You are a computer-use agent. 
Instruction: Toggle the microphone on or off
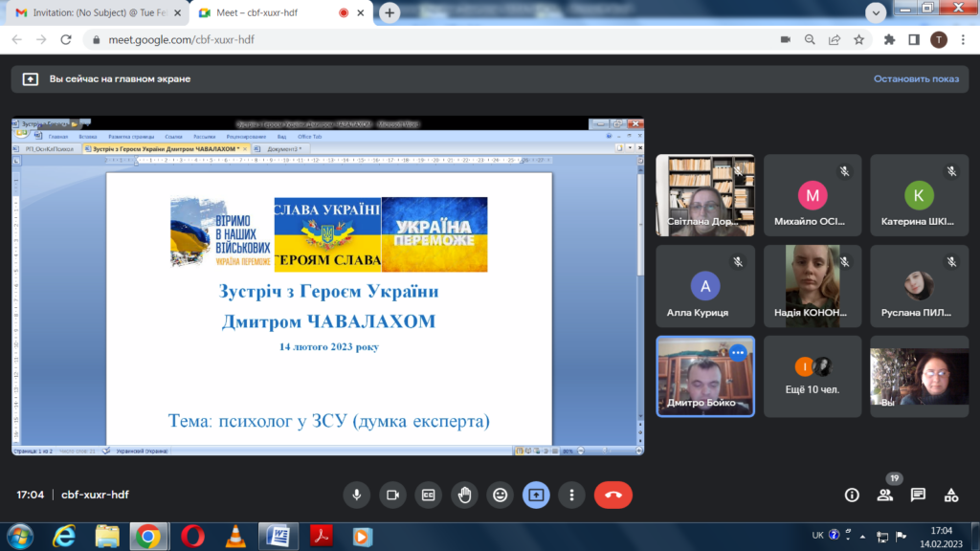[x=357, y=495]
